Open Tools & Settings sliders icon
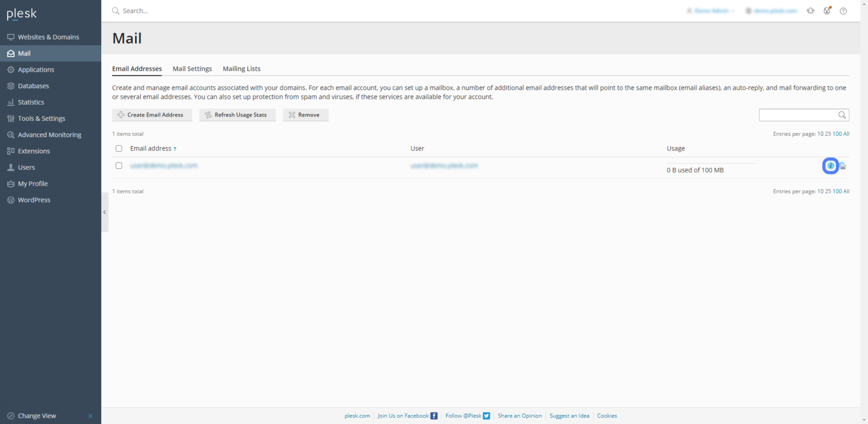This screenshot has width=868, height=424. pyautogui.click(x=11, y=119)
